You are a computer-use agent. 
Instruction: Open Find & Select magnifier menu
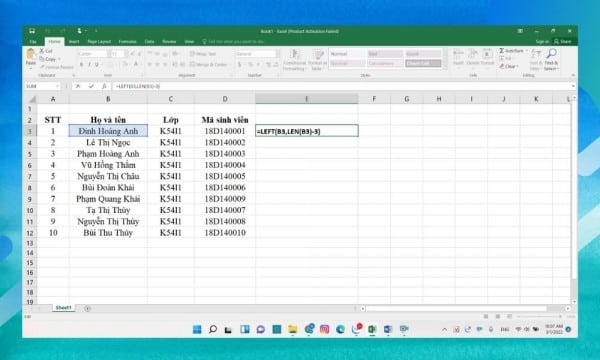[x=551, y=59]
